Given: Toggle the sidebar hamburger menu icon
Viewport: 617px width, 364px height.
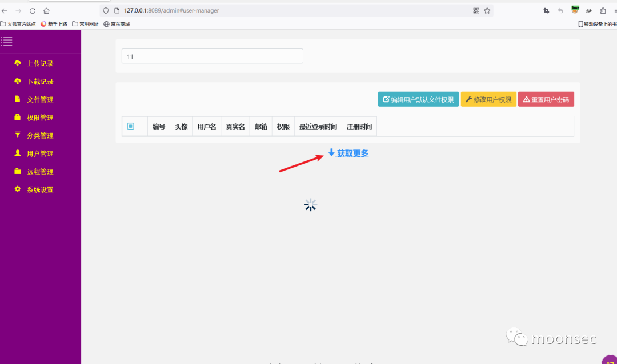Looking at the screenshot, I should pyautogui.click(x=7, y=41).
